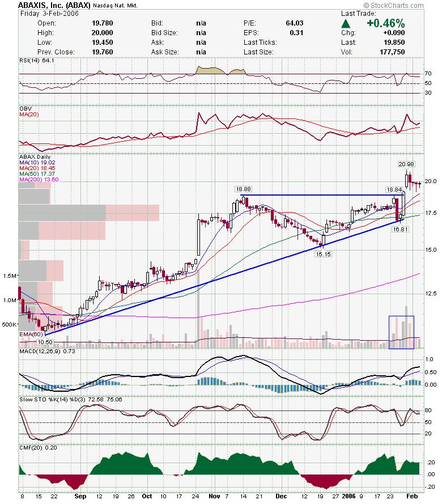Click the 20.98 high price annotation
Screen dimensions: 442x504
(406, 164)
